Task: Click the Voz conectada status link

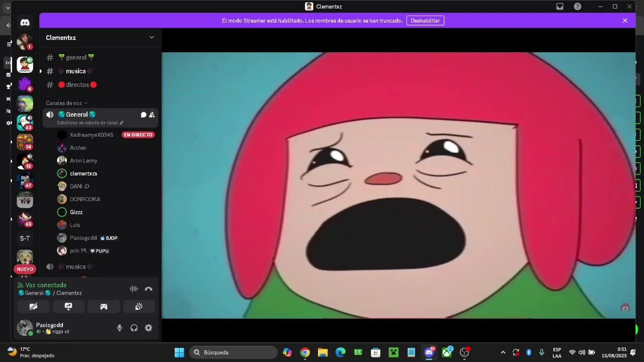Action: [46, 285]
